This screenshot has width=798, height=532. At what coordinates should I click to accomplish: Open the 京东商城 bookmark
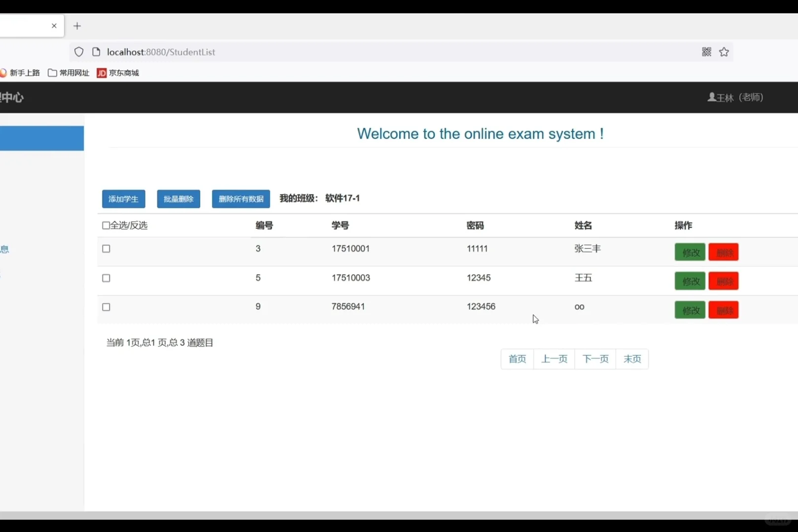click(118, 73)
